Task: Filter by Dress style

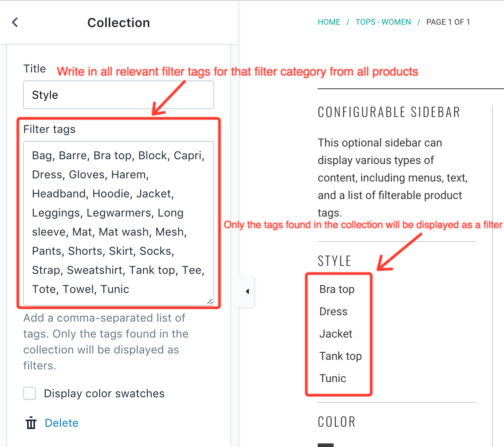Action: pos(333,312)
